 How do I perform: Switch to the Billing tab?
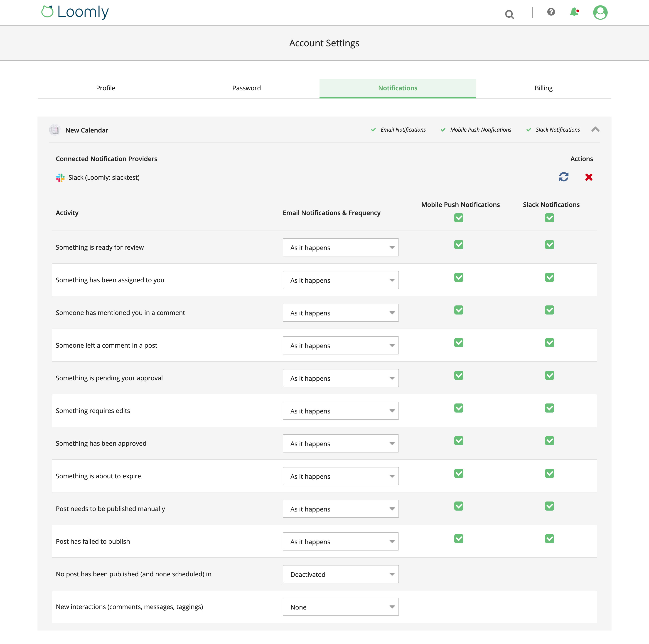tap(543, 88)
